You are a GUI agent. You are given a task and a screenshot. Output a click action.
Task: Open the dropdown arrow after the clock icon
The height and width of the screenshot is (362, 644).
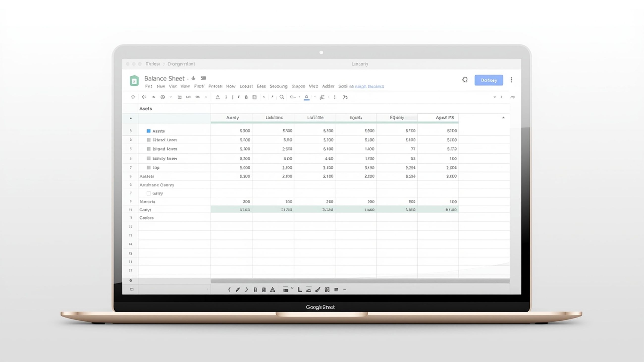click(x=171, y=97)
